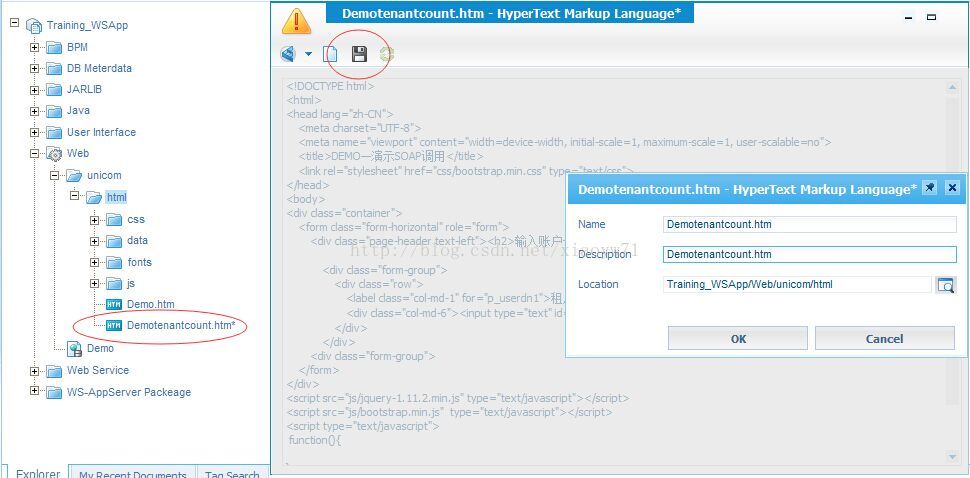The height and width of the screenshot is (478, 970).
Task: Collapse the html folder
Action: coord(74,195)
